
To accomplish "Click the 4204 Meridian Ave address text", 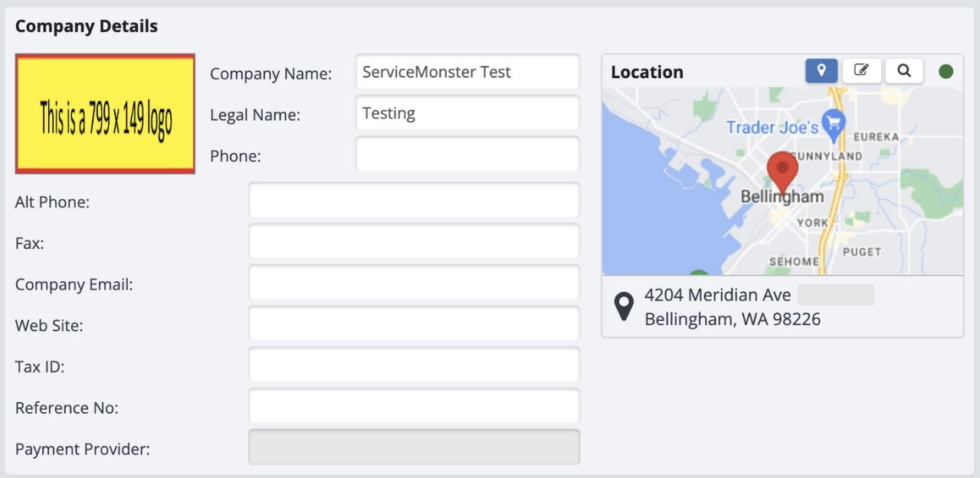I will point(717,295).
